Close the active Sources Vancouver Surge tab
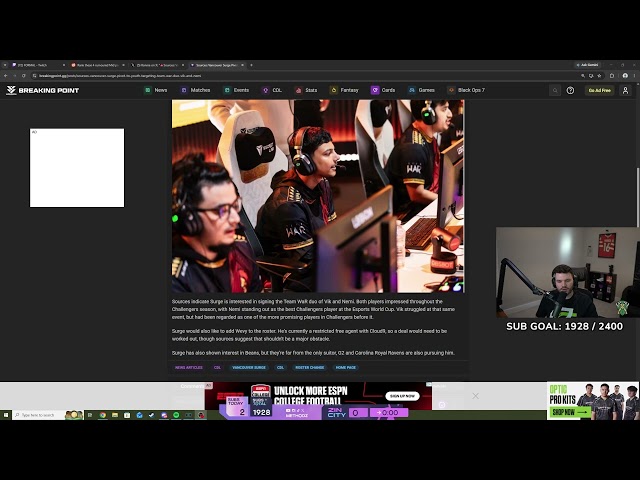Viewport: 640px width, 480px height. pyautogui.click(x=242, y=65)
